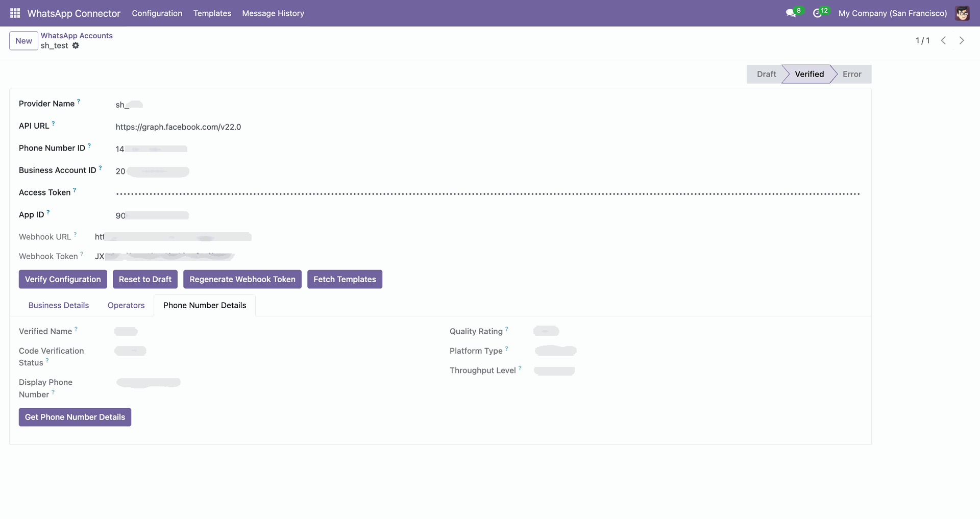Open the Configuration menu
This screenshot has height=519, width=980.
pos(157,13)
